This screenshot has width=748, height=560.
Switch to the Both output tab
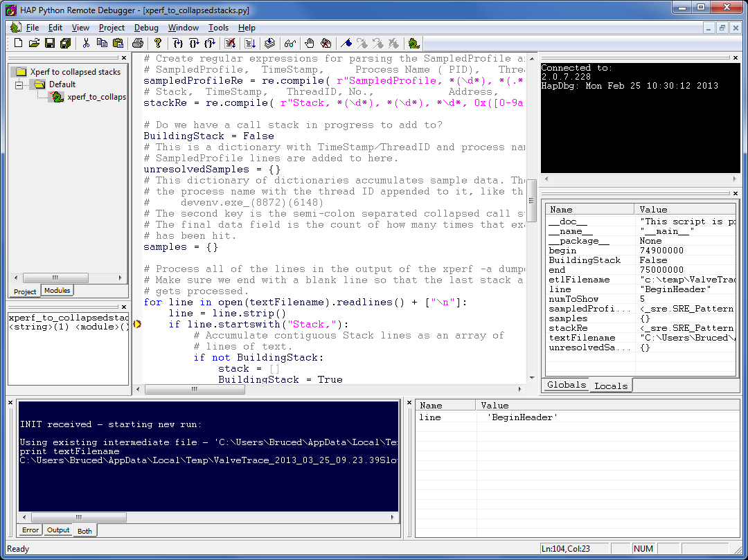pyautogui.click(x=85, y=530)
